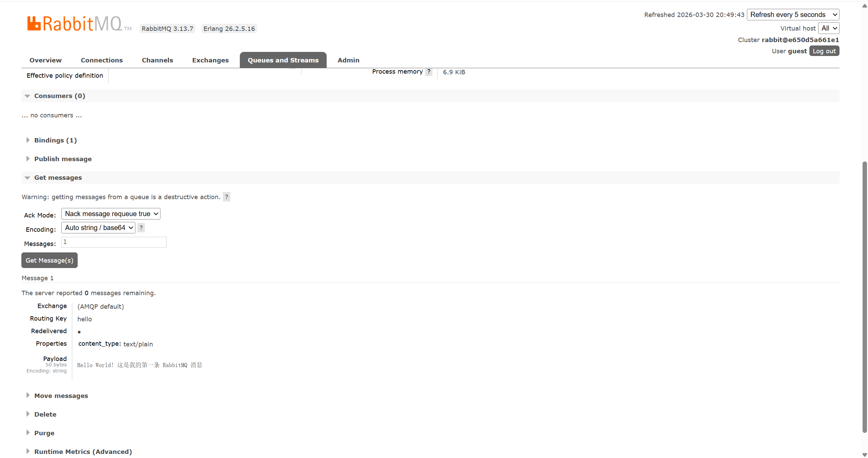The image size is (868, 458).
Task: Open the Ack Mode dropdown
Action: (111, 214)
